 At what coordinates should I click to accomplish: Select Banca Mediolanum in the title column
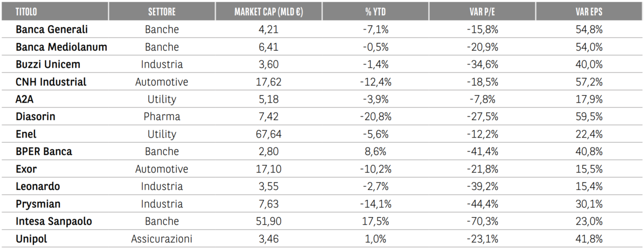coord(61,47)
